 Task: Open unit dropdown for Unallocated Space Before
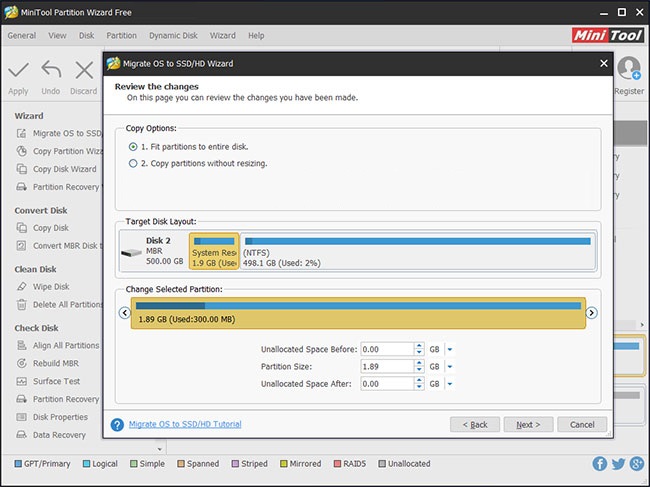pos(450,349)
